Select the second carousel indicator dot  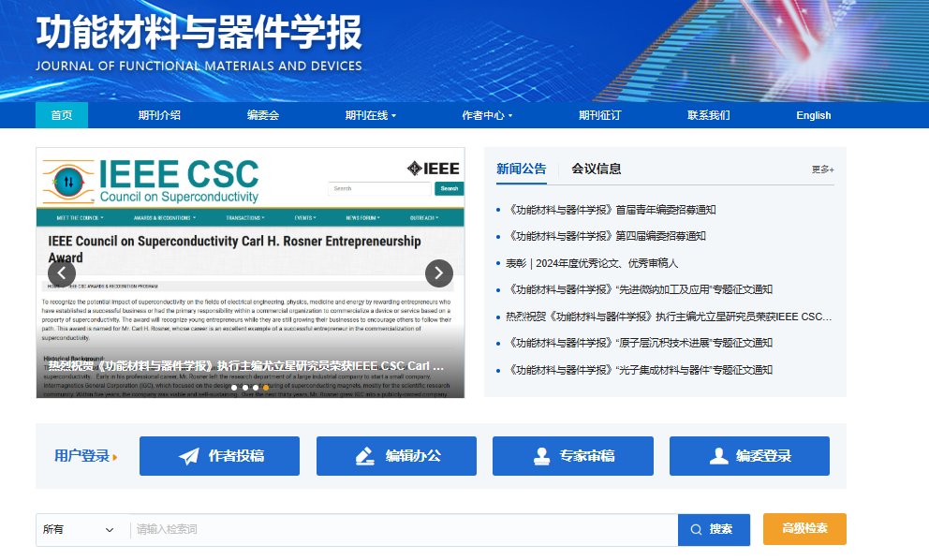coord(244,387)
